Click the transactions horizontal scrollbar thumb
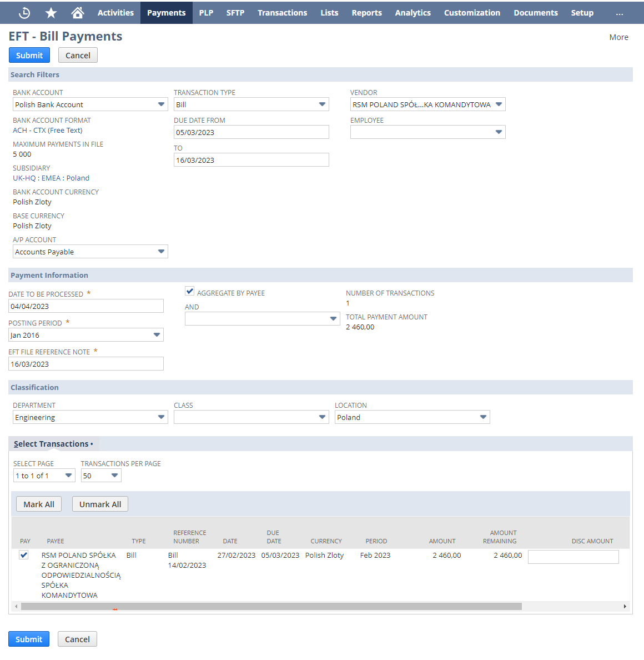The image size is (644, 660). click(271, 607)
